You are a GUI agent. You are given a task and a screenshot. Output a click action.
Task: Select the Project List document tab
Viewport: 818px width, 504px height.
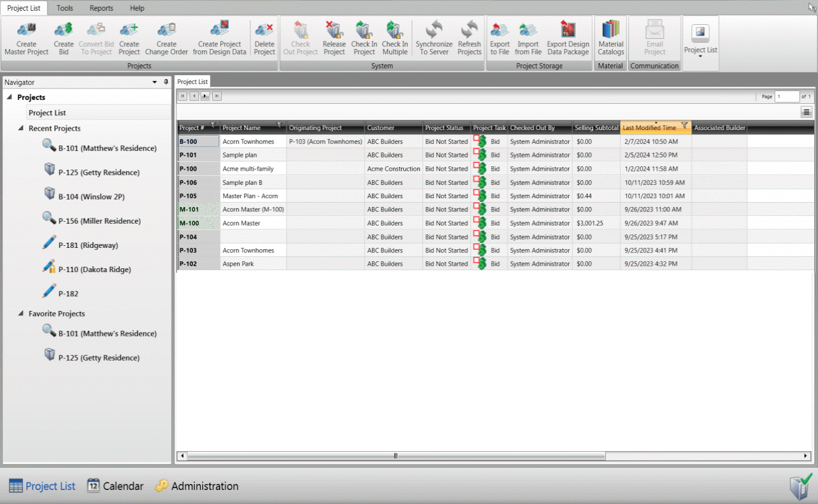pos(192,82)
